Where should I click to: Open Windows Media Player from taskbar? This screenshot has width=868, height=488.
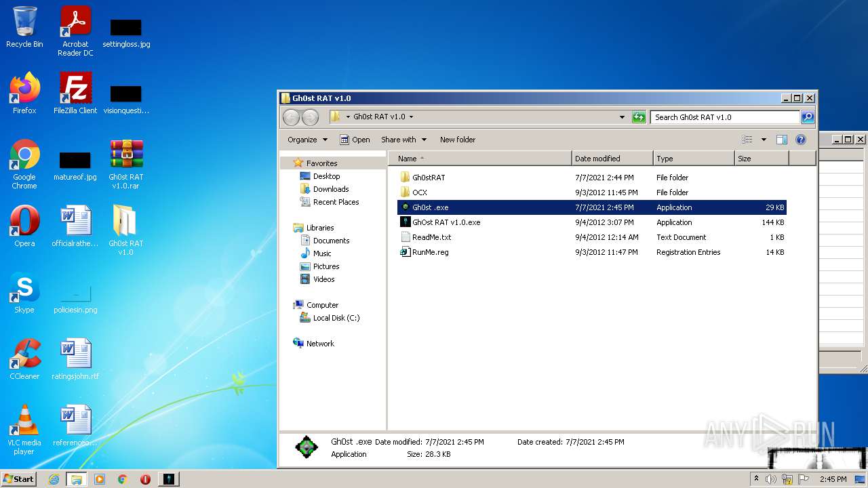(100, 479)
